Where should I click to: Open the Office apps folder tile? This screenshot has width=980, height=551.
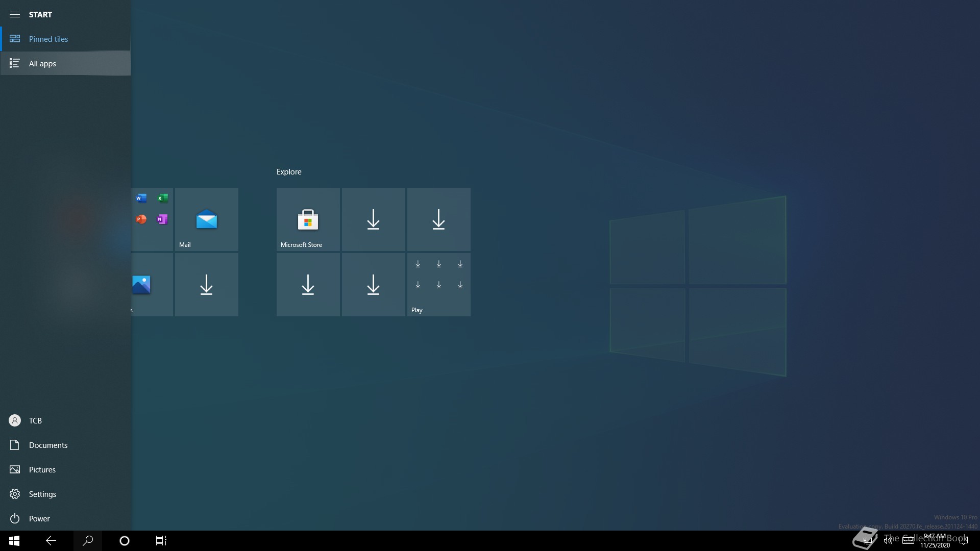pos(152,219)
